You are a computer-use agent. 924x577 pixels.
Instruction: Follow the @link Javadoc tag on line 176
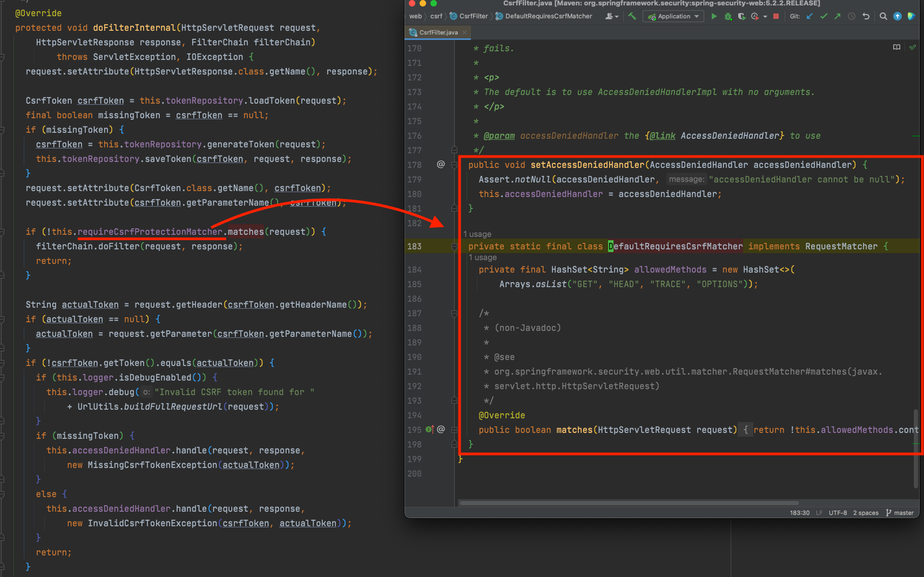click(x=662, y=135)
